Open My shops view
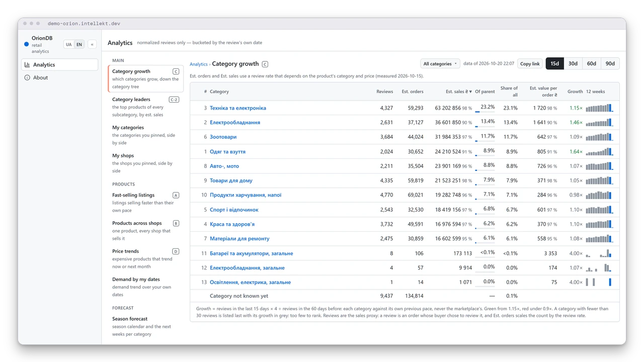 [x=145, y=163]
